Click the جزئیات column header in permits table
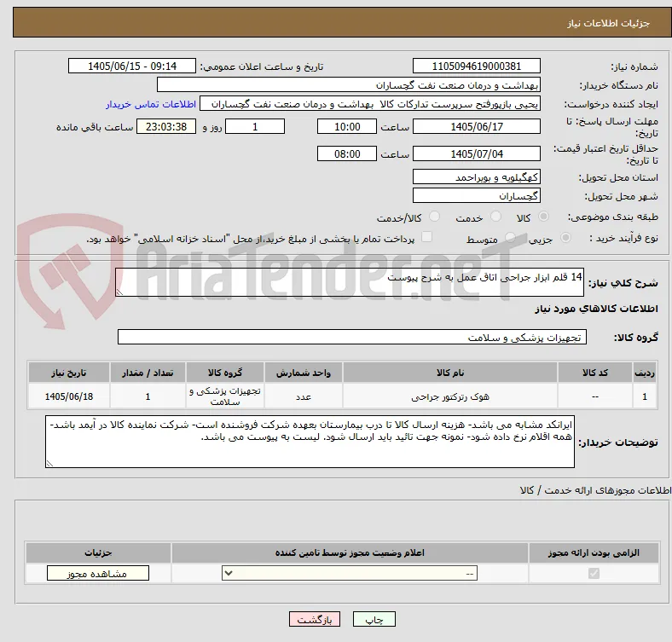 [98, 552]
